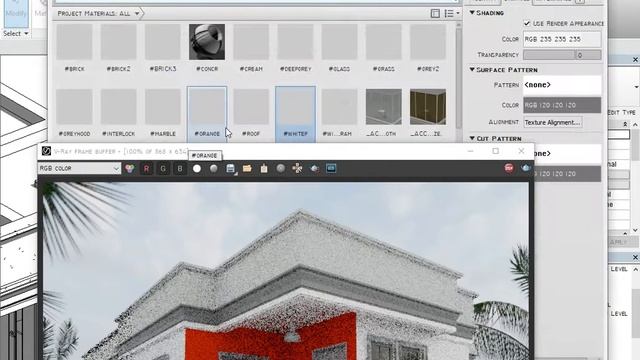
Task: Select the #BRICK3 material thumbnail
Action: [x=162, y=42]
